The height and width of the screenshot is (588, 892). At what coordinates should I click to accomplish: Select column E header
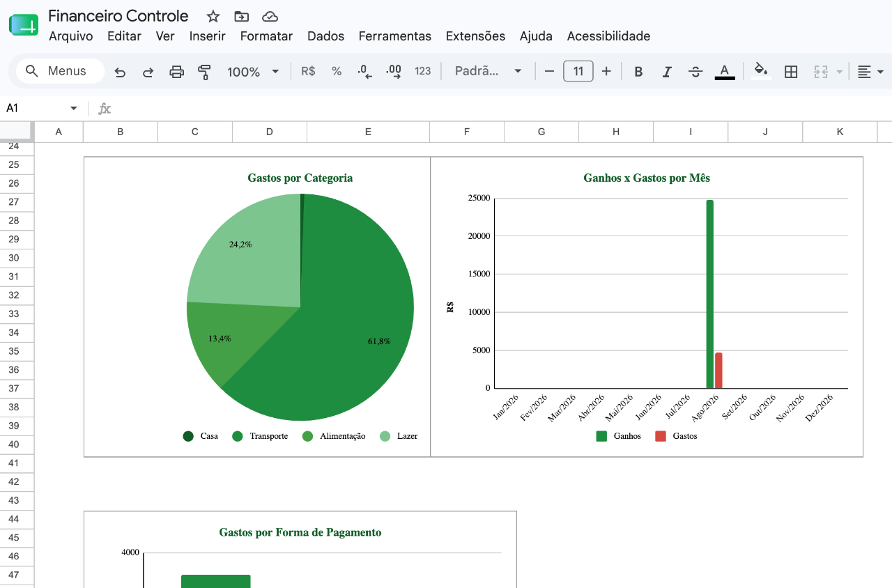368,132
